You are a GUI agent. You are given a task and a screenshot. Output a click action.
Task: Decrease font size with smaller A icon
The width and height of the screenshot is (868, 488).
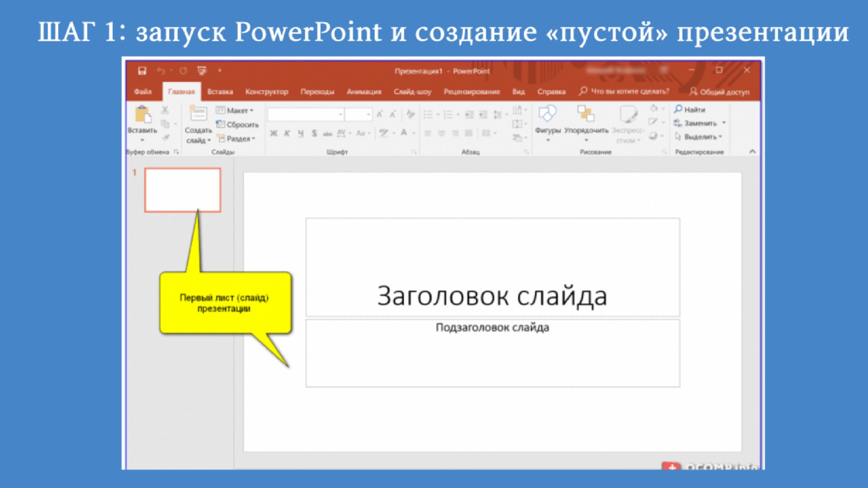coord(393,114)
